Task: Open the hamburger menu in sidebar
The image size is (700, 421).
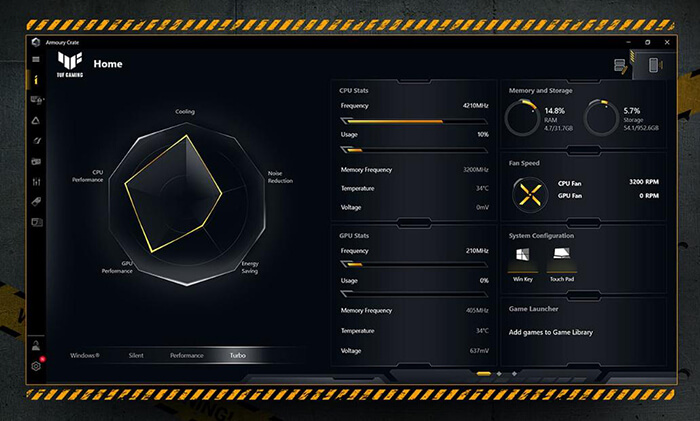Action: point(36,60)
